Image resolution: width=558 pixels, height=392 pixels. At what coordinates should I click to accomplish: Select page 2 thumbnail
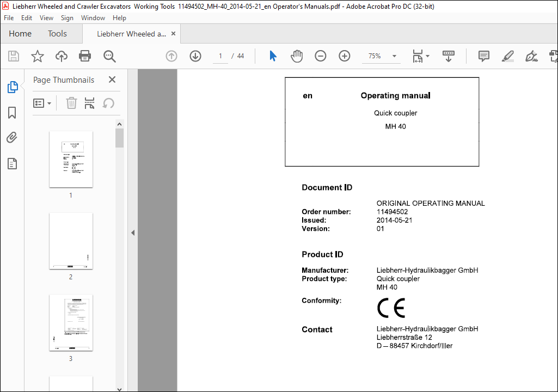71,241
